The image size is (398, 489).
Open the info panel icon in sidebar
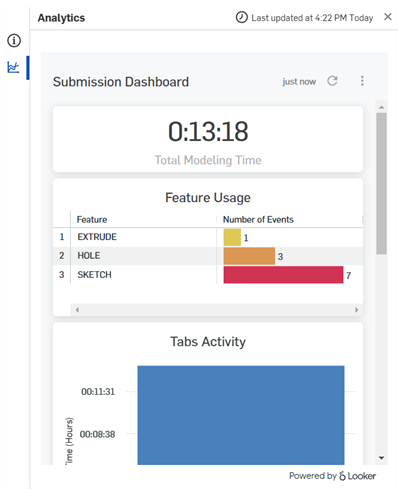pyautogui.click(x=14, y=41)
